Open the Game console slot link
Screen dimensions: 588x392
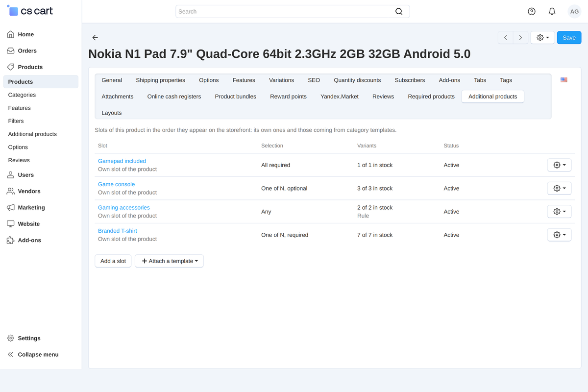(x=116, y=184)
